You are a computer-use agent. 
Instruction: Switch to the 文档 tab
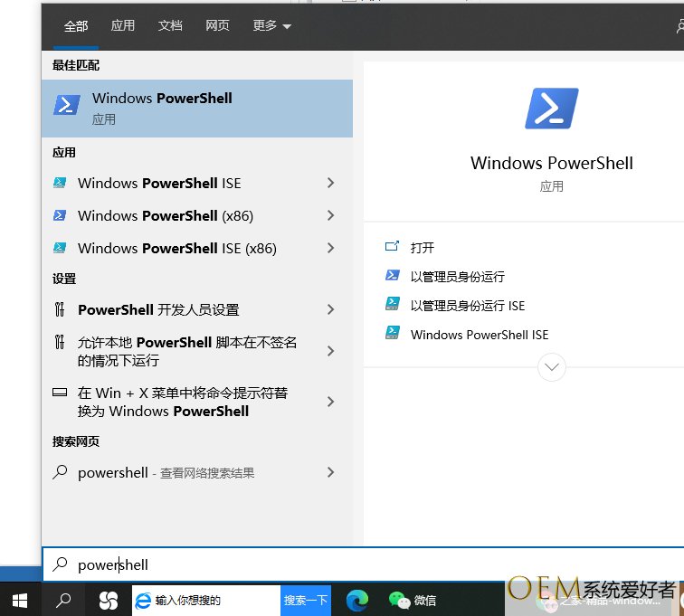click(170, 26)
